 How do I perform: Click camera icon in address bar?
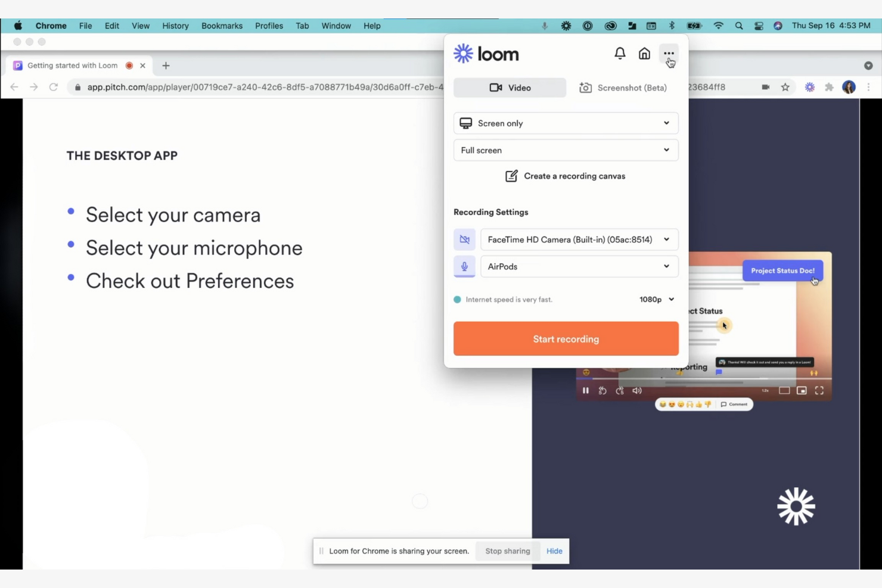pyautogui.click(x=765, y=87)
